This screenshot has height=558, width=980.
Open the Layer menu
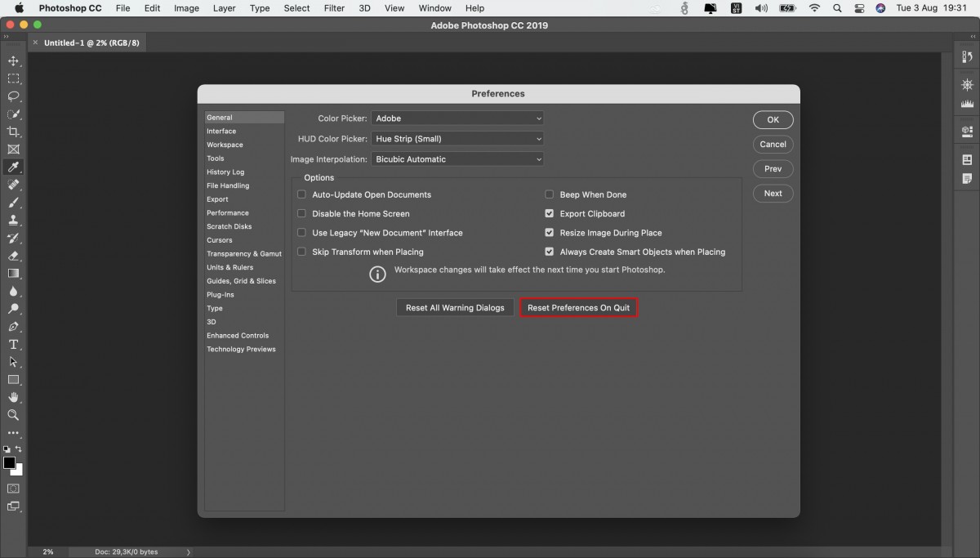224,8
